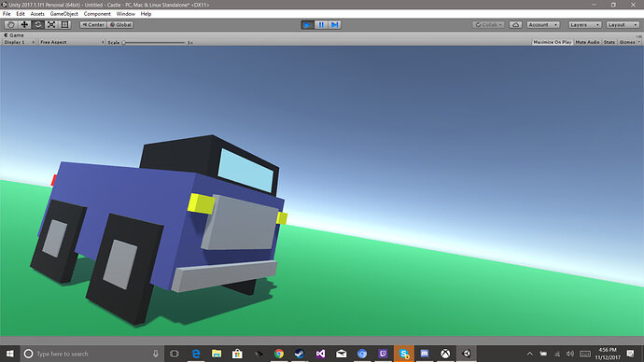The image size is (644, 362).
Task: Open Visual Studio from taskbar
Action: 320,354
